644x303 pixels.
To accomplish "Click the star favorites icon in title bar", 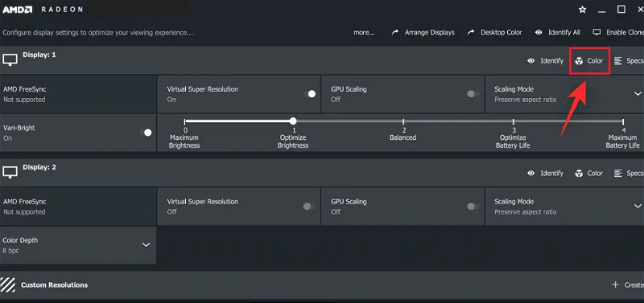I will [x=582, y=10].
